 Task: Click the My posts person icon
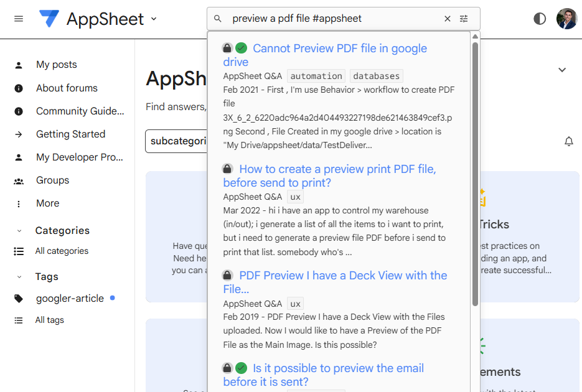(19, 65)
